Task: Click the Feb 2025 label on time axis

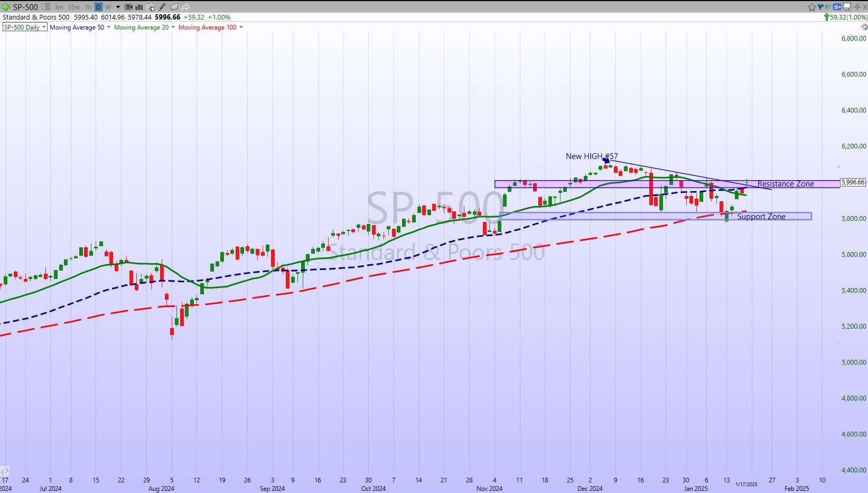Action: (797, 489)
